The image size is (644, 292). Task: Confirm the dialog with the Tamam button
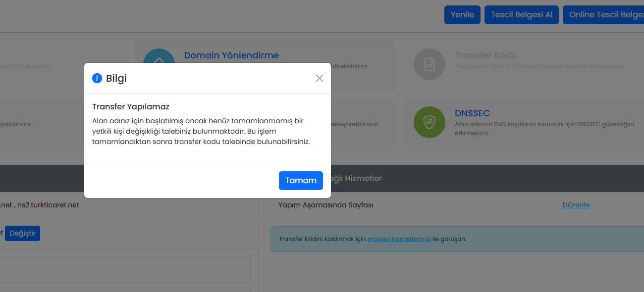pyautogui.click(x=301, y=181)
